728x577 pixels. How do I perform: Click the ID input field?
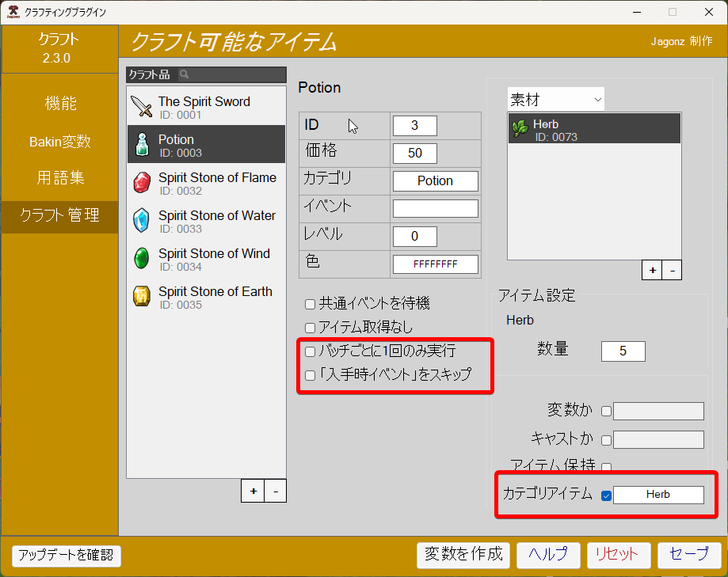(x=414, y=125)
